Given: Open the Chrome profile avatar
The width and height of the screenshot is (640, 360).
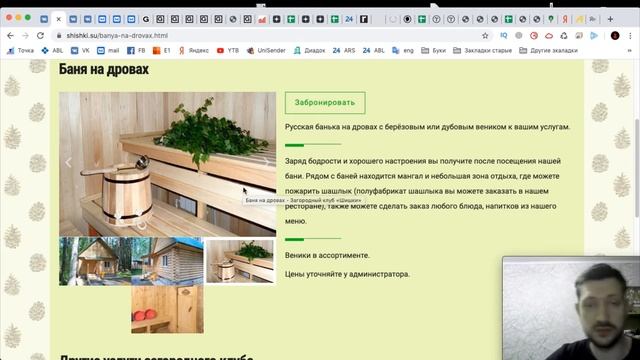Looking at the screenshot, I should click(615, 36).
